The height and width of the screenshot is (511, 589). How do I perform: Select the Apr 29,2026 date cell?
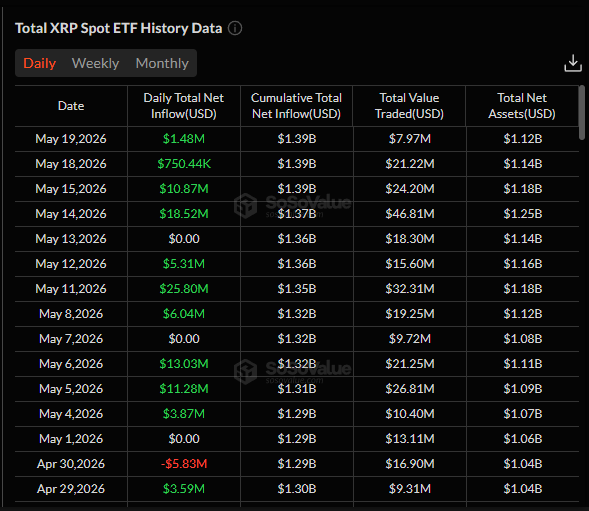71,489
